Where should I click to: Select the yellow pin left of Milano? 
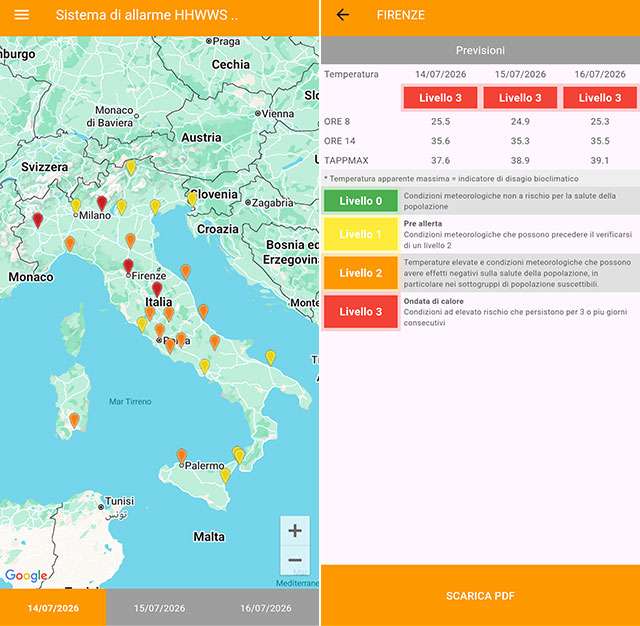pos(76,206)
